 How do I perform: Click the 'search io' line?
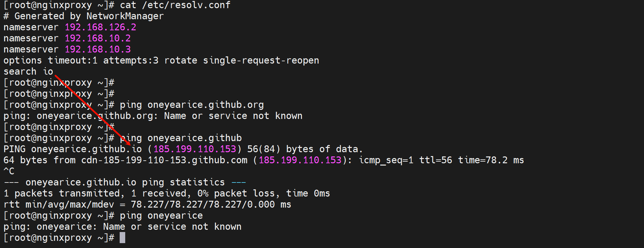pyautogui.click(x=28, y=71)
